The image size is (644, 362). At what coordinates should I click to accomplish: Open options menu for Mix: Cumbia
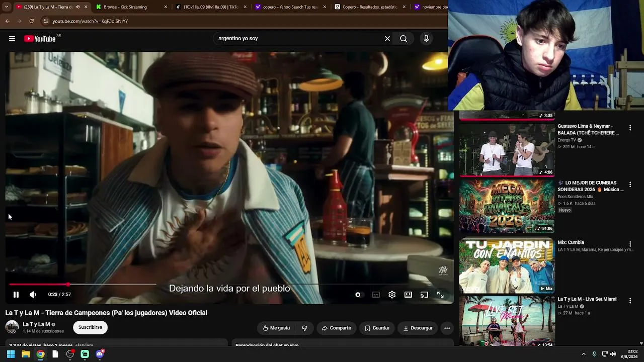630,244
